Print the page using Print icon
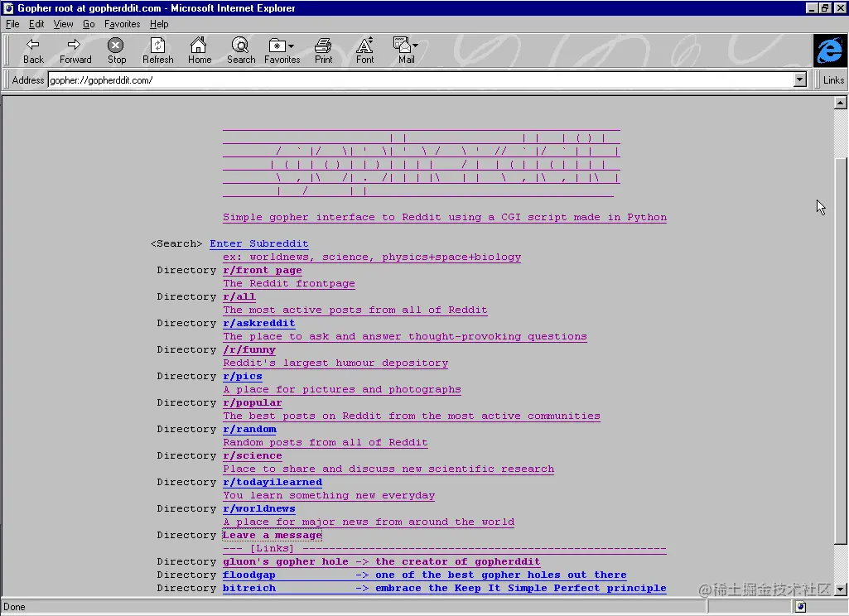 pyautogui.click(x=323, y=51)
